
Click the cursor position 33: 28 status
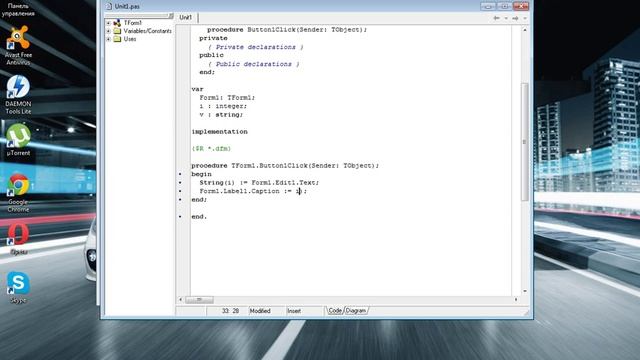point(230,311)
